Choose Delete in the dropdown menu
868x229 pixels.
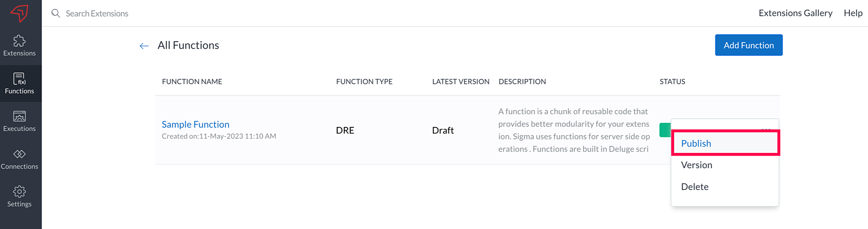tap(695, 187)
